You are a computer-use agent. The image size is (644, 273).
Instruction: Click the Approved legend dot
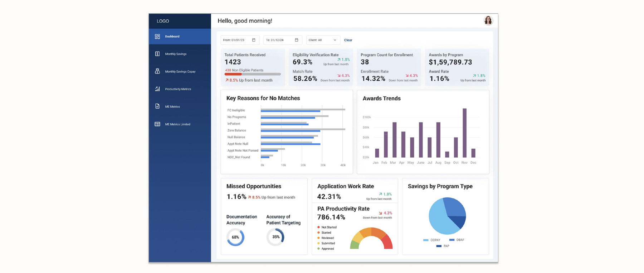click(x=318, y=249)
